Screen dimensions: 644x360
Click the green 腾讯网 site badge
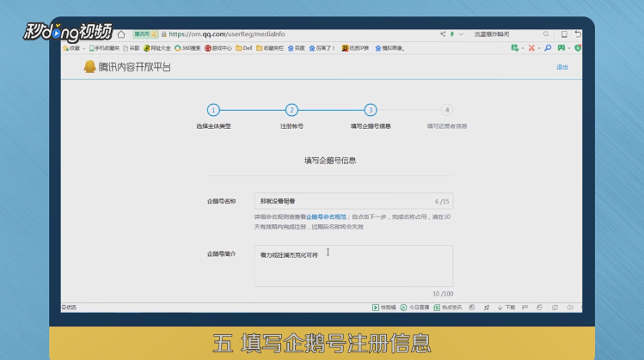pos(145,34)
